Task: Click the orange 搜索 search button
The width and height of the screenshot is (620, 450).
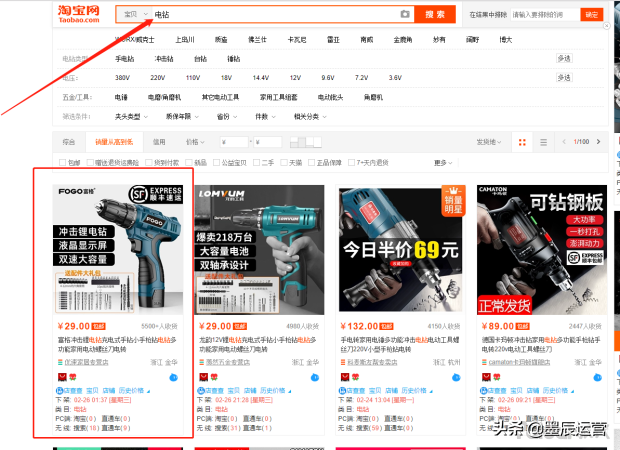Action: coord(435,14)
